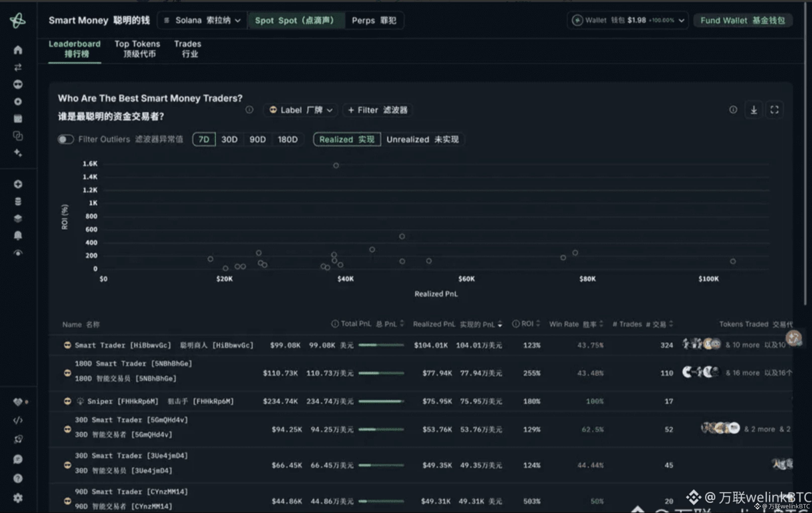The image size is (812, 513).
Task: Click the info icon beside the download button
Action: [x=733, y=110]
